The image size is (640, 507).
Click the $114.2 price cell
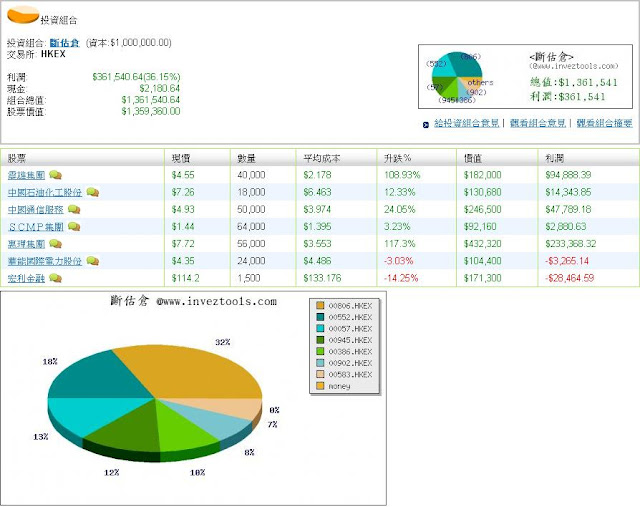186,278
